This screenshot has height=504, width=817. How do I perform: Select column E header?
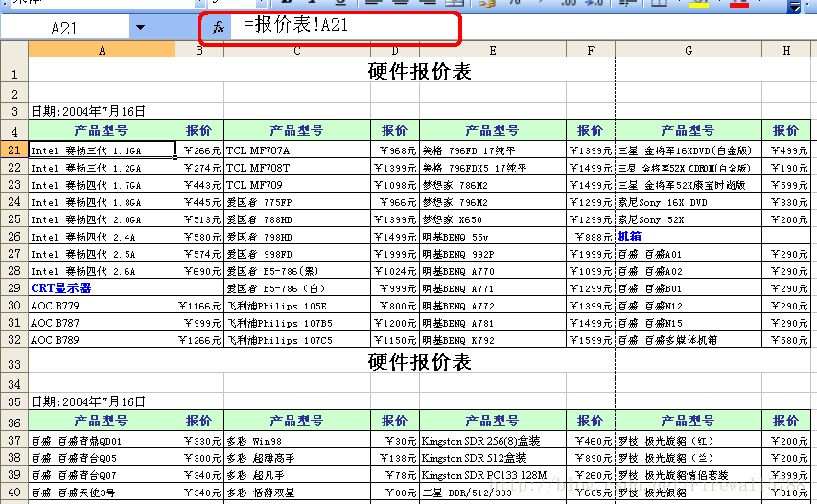[492, 50]
